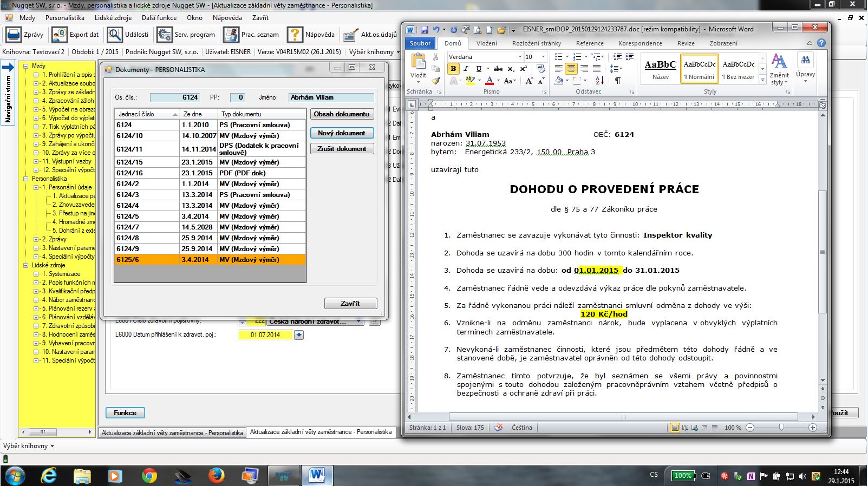This screenshot has width=868, height=486.
Task: Switch to the Zobrazení ribbon tab
Action: pyautogui.click(x=723, y=43)
